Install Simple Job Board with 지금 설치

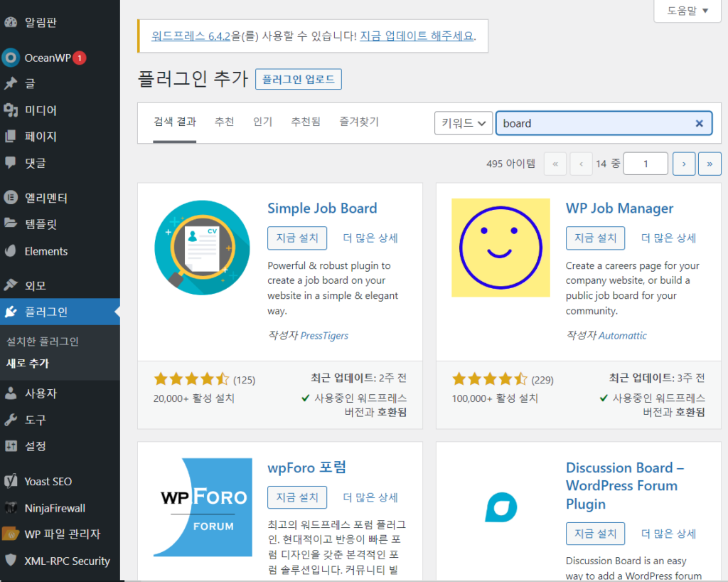point(297,238)
